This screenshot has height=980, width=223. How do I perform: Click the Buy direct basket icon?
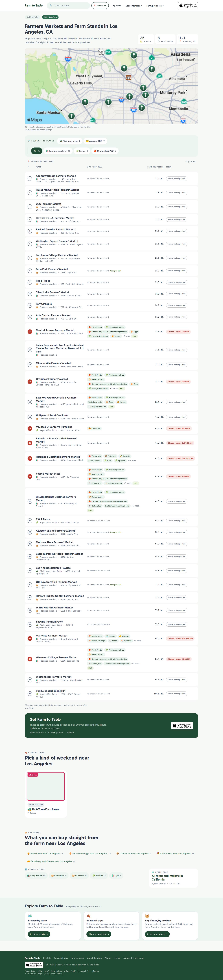(x=147, y=916)
